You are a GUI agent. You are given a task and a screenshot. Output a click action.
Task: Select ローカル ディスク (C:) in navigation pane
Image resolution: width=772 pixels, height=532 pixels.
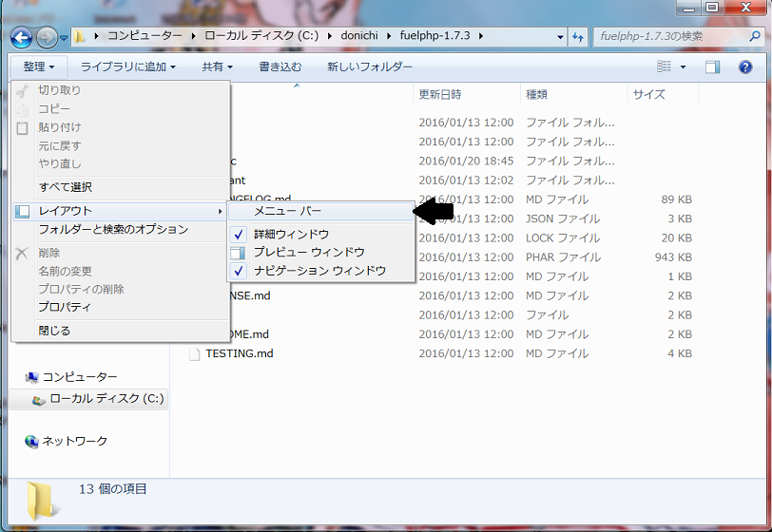106,399
